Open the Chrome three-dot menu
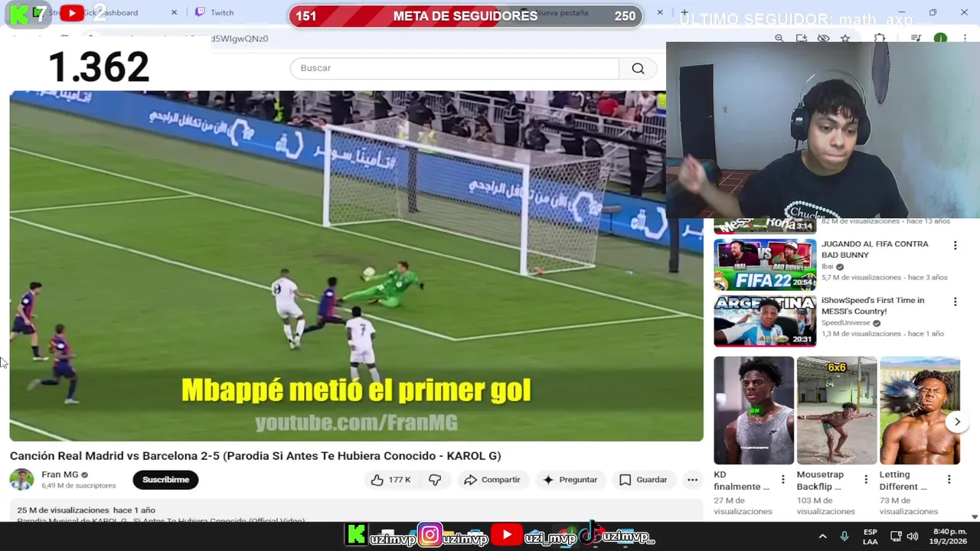This screenshot has height=551, width=980. (x=964, y=38)
